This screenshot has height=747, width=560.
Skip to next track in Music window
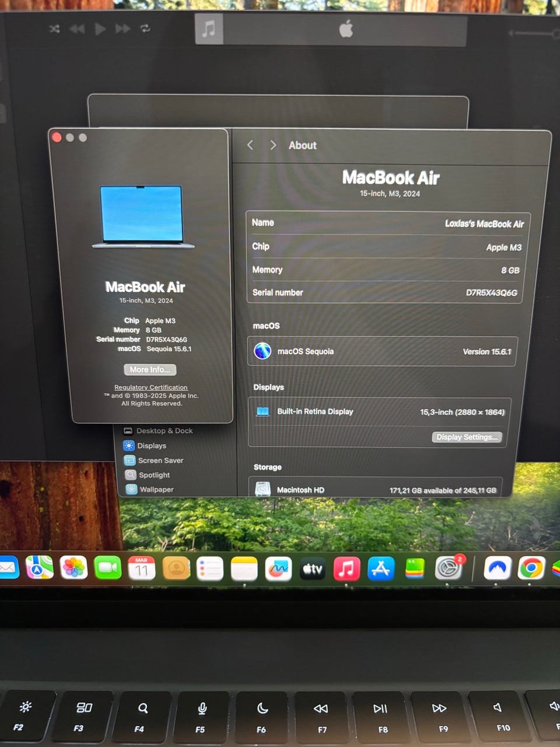[123, 29]
